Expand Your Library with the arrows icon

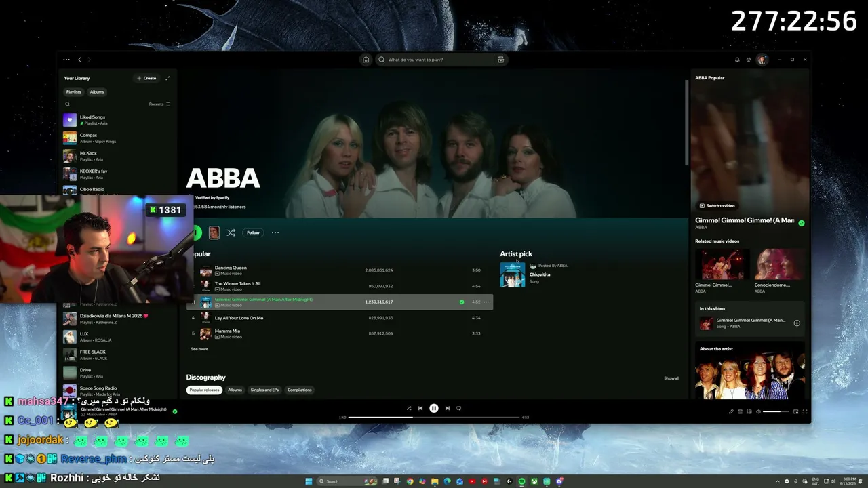tap(167, 78)
